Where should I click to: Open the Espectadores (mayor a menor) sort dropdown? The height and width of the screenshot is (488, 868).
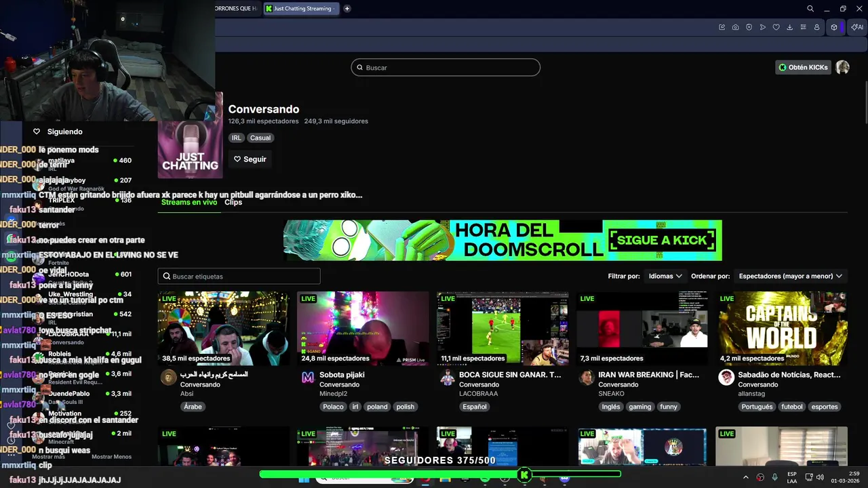tap(791, 276)
